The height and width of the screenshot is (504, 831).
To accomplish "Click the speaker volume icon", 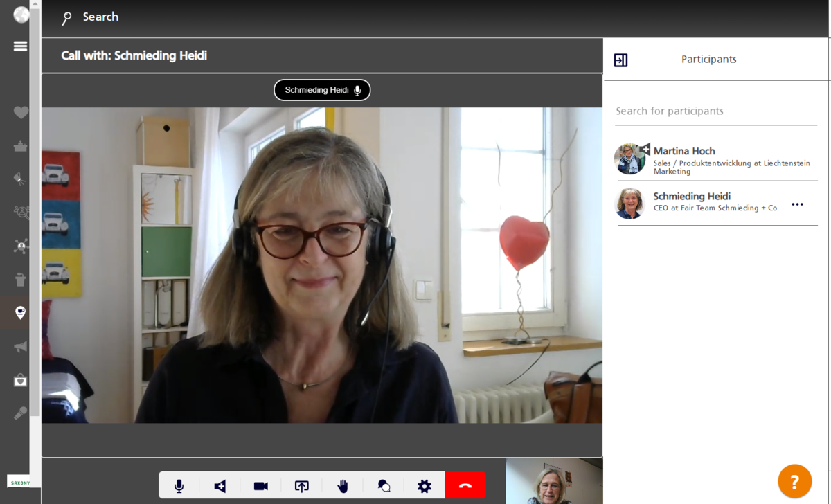I will pyautogui.click(x=220, y=486).
